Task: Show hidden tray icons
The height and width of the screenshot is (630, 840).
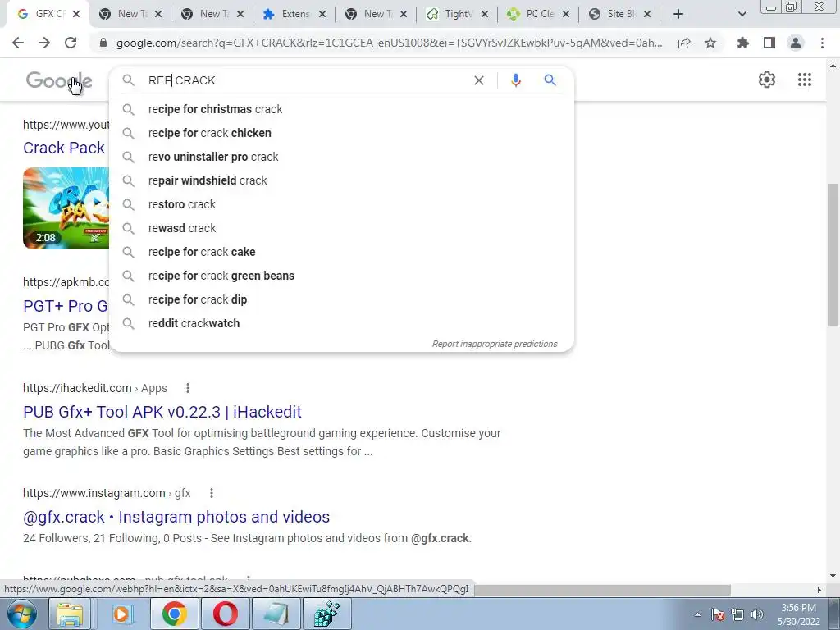Action: tap(697, 614)
